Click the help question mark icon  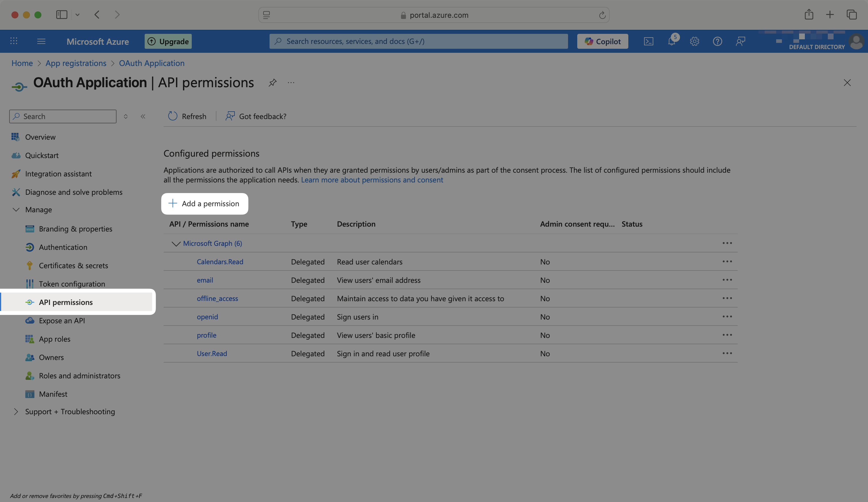tap(717, 41)
